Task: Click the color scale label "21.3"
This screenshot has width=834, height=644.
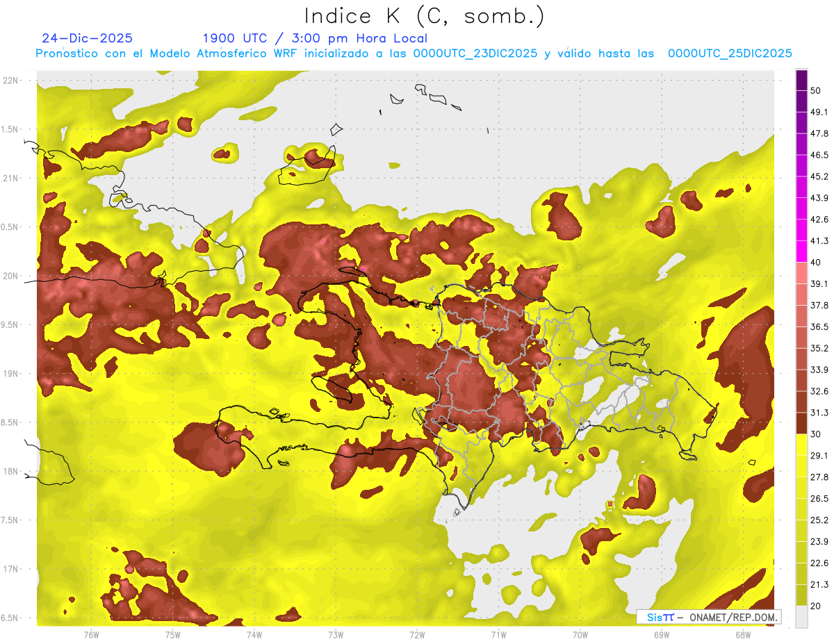Action: tap(819, 585)
